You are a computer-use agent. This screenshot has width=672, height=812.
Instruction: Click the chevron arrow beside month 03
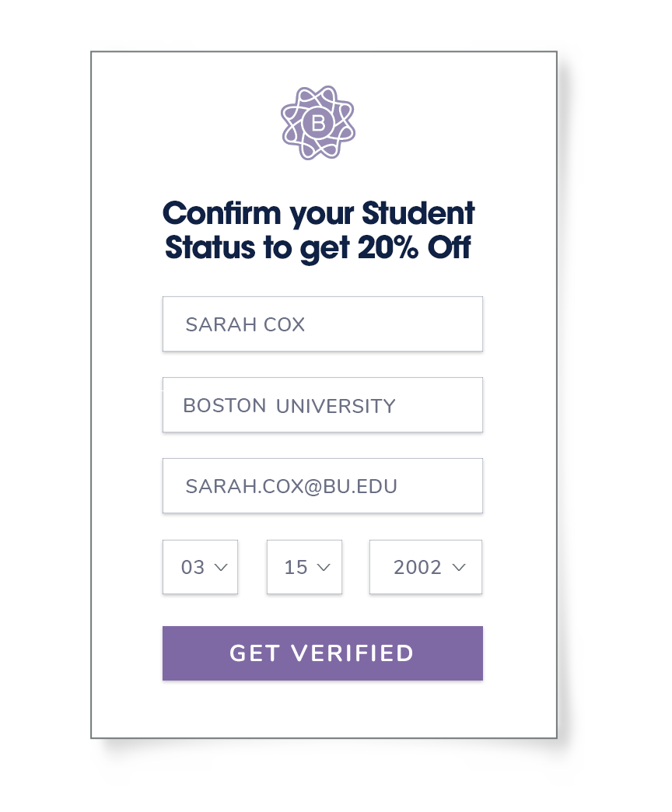click(x=221, y=568)
